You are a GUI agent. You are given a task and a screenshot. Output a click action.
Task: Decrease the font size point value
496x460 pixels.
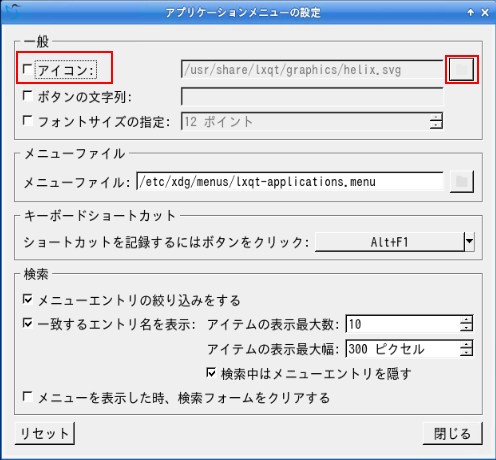tap(436, 125)
